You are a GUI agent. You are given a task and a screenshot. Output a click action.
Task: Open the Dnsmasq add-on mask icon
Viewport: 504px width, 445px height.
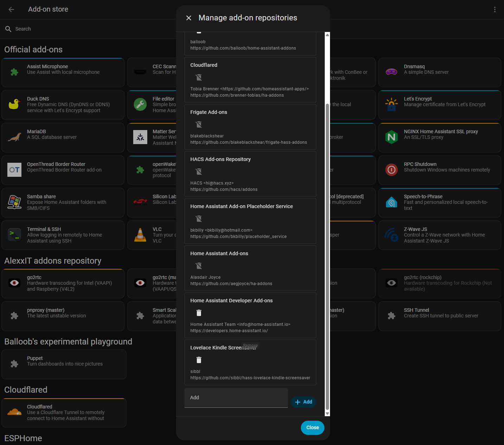pyautogui.click(x=392, y=72)
